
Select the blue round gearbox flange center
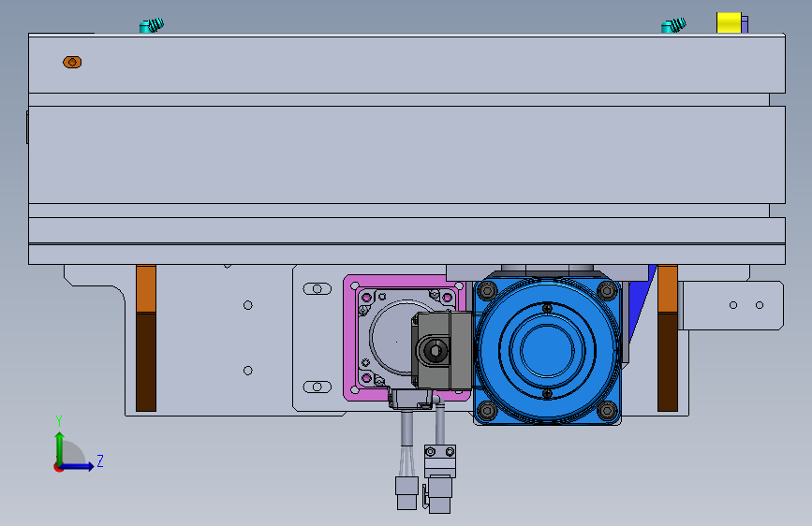(547, 350)
